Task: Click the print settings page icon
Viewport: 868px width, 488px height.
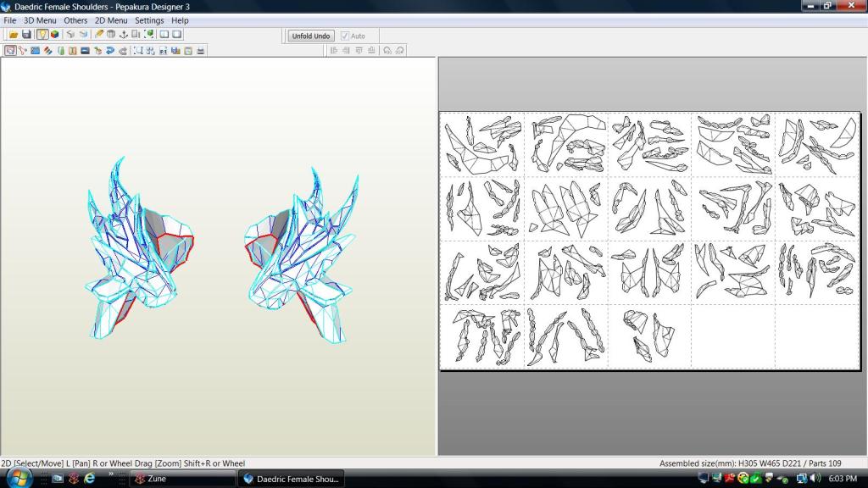Action: coord(188,50)
